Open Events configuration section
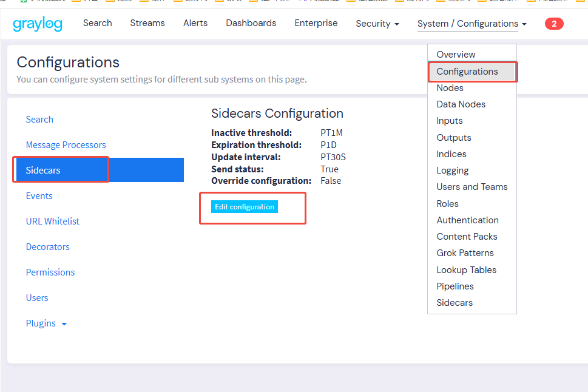The image size is (588, 392). pyautogui.click(x=39, y=196)
